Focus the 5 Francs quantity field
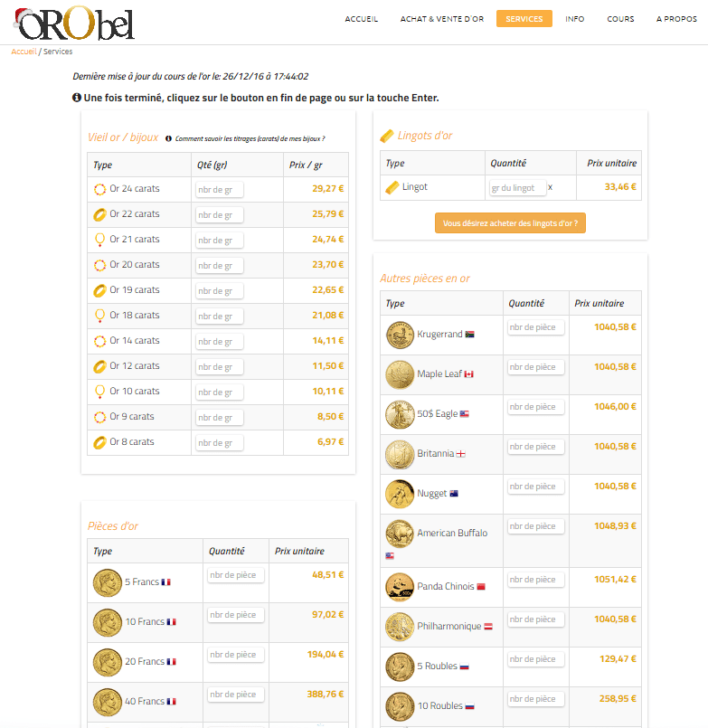 click(236, 575)
